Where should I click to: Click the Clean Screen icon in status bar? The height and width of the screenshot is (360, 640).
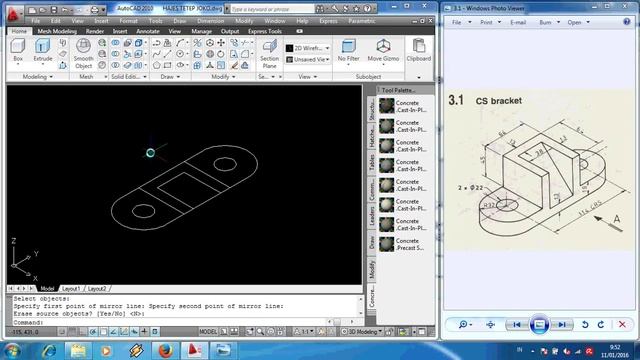click(x=421, y=332)
